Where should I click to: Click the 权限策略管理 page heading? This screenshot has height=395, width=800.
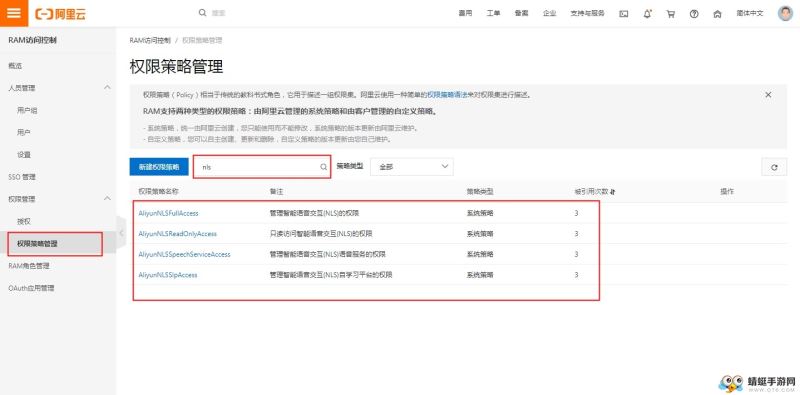(177, 67)
